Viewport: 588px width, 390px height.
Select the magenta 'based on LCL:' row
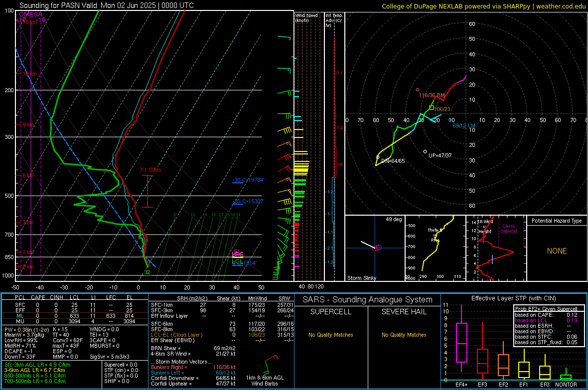pos(546,320)
